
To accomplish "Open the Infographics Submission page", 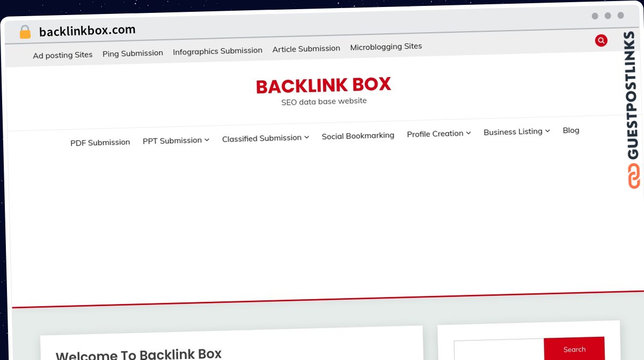I will point(217,51).
